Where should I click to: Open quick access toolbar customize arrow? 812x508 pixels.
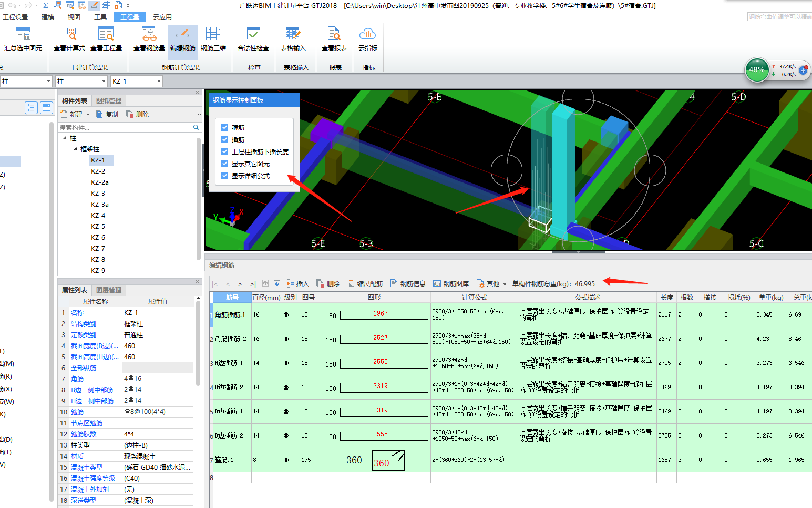tap(128, 5)
